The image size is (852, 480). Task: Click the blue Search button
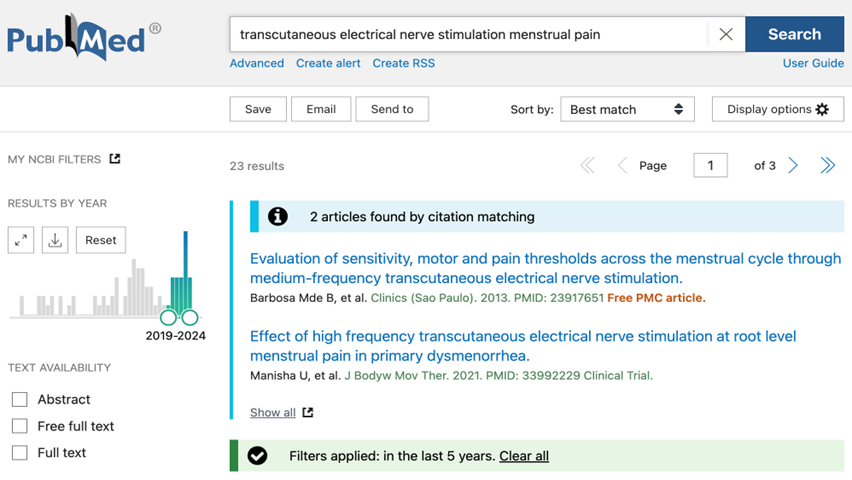(794, 34)
